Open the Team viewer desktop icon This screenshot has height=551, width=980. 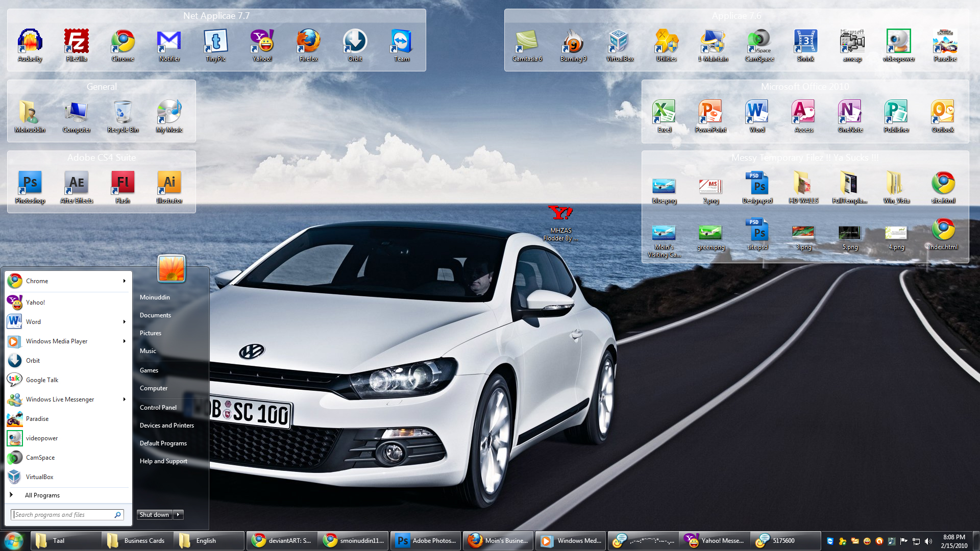coord(401,45)
